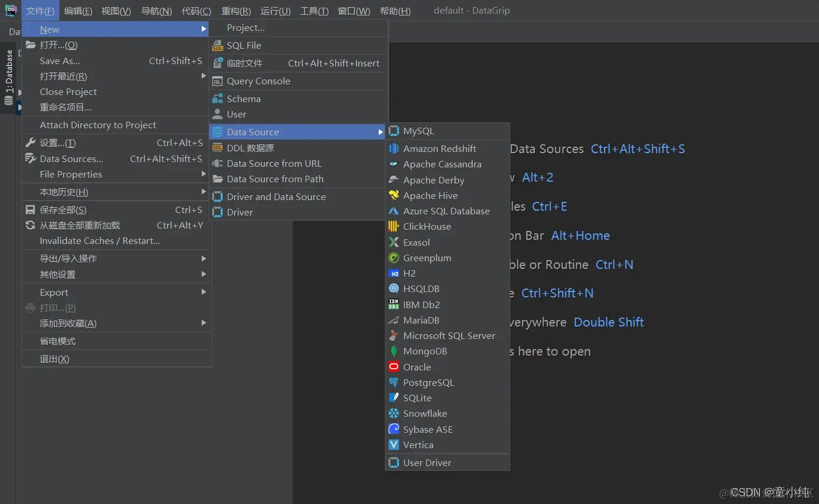Open the 工具(T) menu
819x504 pixels.
pyautogui.click(x=314, y=11)
